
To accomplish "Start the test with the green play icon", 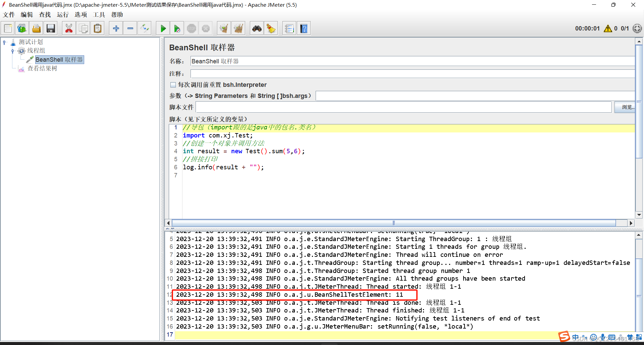I will pos(163,28).
